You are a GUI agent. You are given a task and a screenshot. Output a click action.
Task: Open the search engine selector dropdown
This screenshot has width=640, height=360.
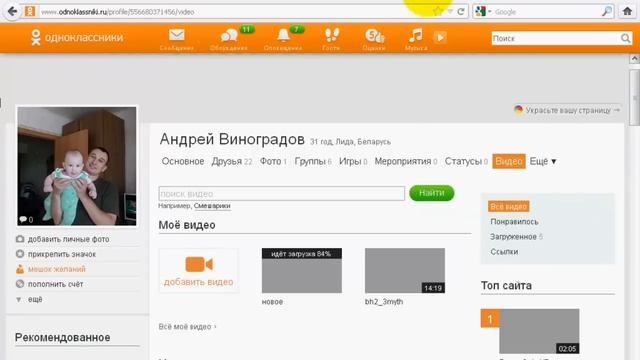coord(483,11)
